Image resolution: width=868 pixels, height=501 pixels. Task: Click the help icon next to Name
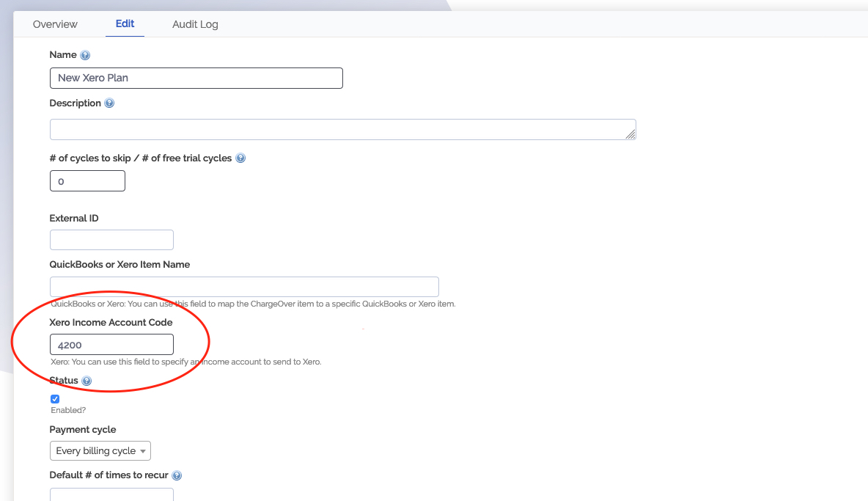pyautogui.click(x=85, y=55)
